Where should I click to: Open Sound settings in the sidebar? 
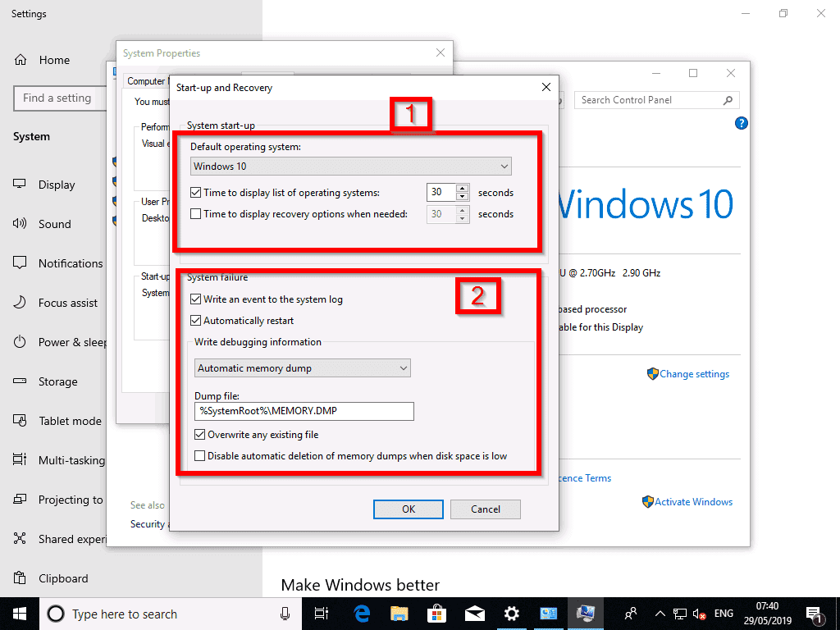tap(54, 224)
